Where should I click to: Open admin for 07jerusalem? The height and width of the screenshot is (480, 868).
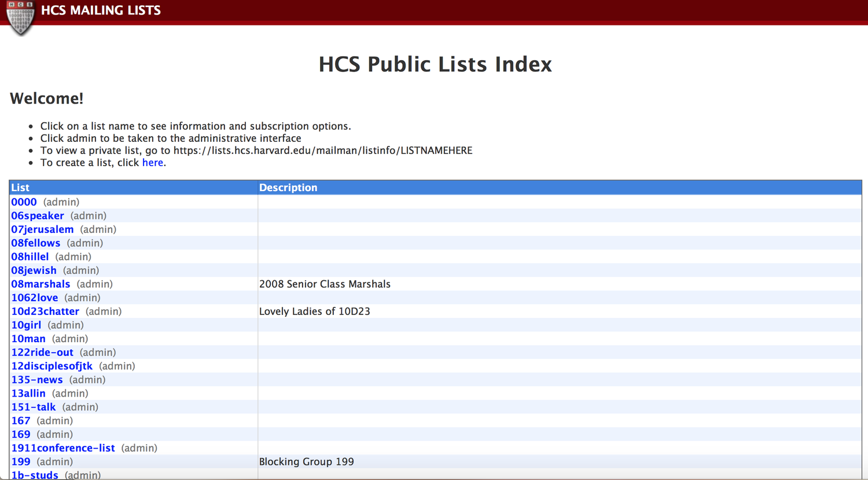click(x=98, y=229)
